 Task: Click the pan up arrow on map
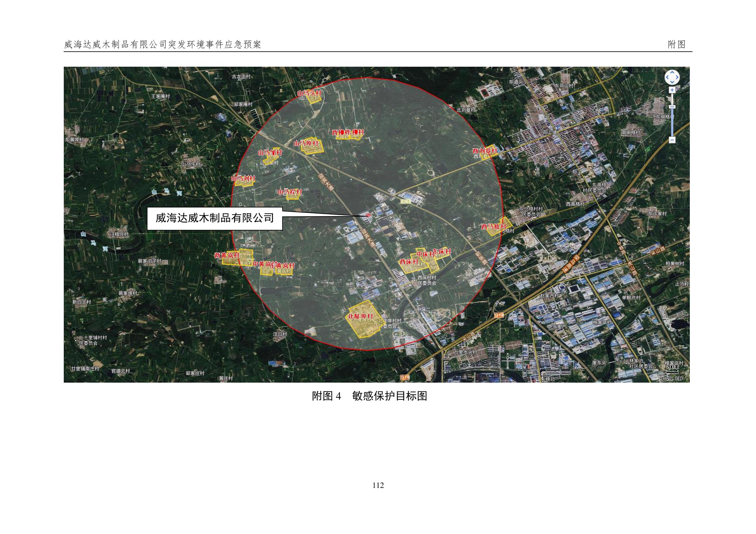(672, 73)
